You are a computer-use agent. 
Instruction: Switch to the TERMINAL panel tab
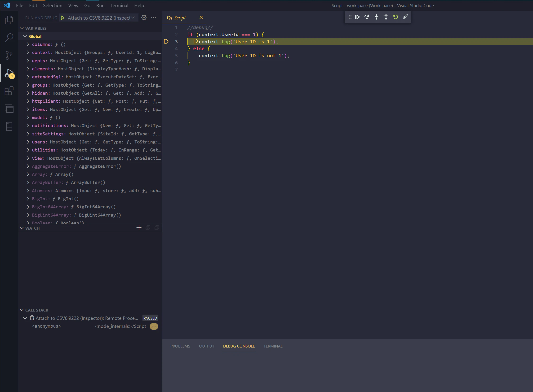273,346
